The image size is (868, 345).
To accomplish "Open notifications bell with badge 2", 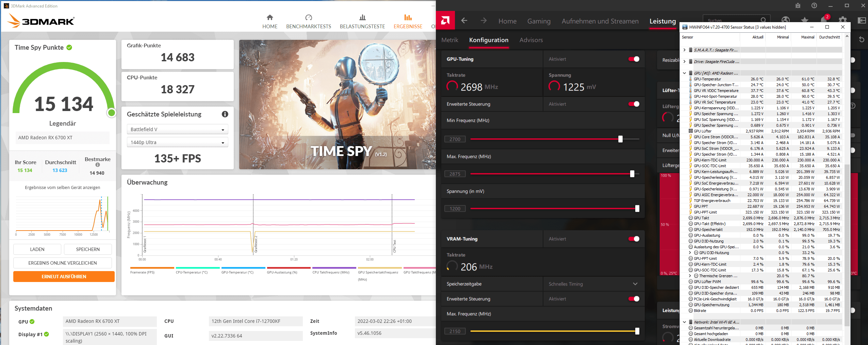I will point(824,19).
